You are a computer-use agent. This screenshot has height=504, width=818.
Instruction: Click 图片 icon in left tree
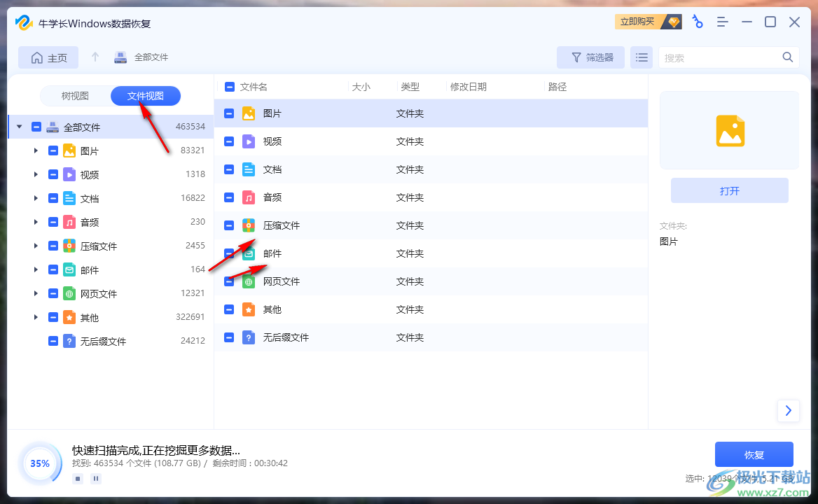tap(69, 150)
